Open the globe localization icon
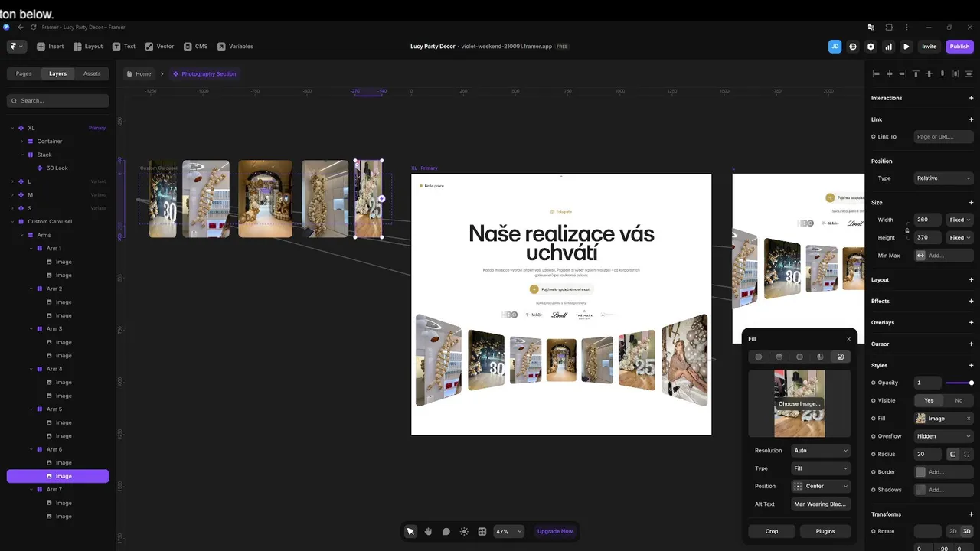This screenshot has height=551, width=980. tap(853, 47)
